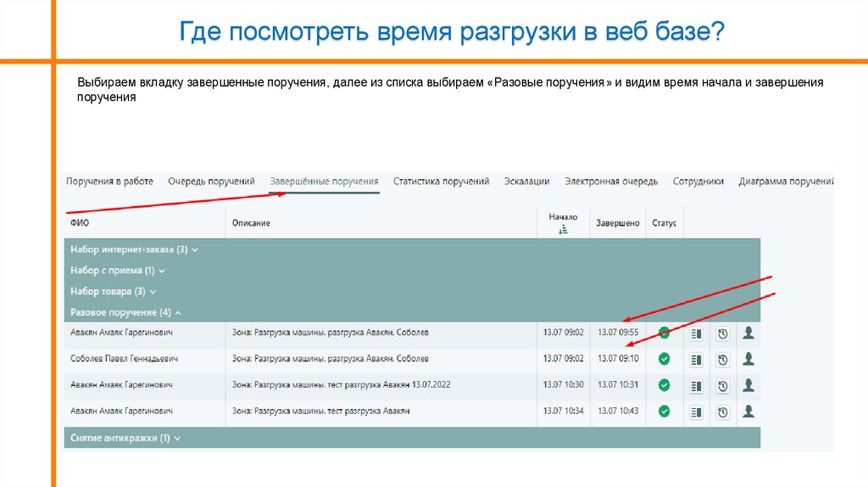The height and width of the screenshot is (487, 868).
Task: Select the Сотрудники tab
Action: (x=698, y=182)
